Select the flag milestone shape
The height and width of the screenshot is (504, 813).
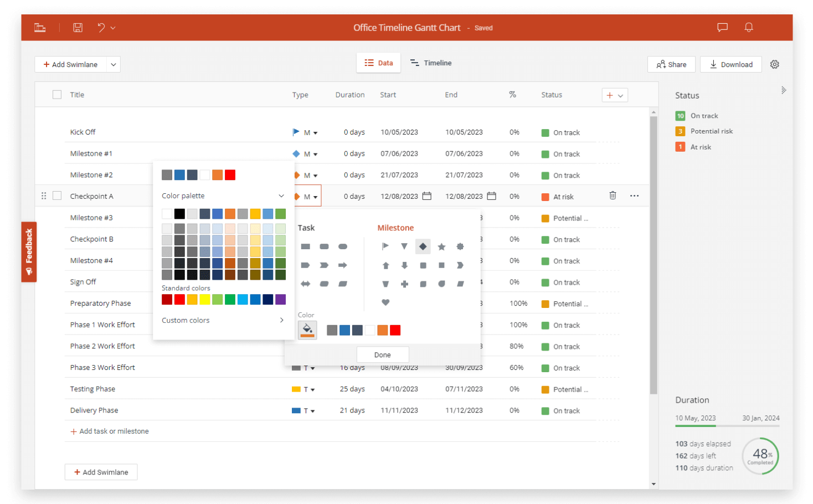coord(385,246)
